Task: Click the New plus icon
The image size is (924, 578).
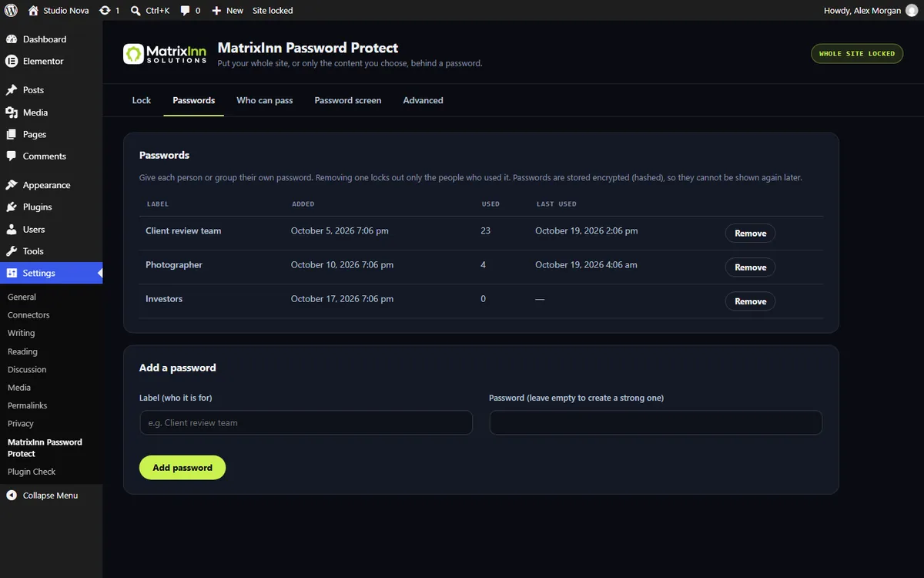Action: (x=216, y=11)
